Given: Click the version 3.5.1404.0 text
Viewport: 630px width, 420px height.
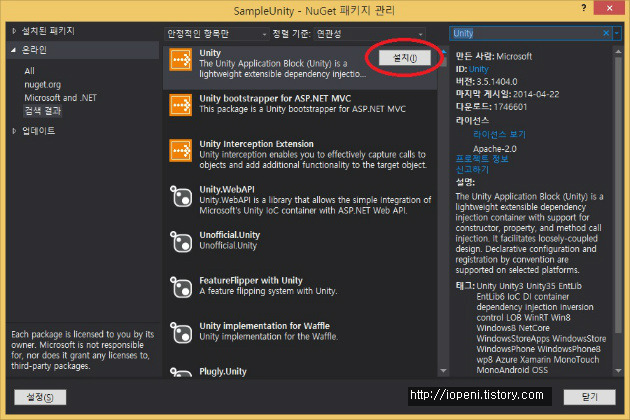Looking at the screenshot, I should tap(497, 82).
